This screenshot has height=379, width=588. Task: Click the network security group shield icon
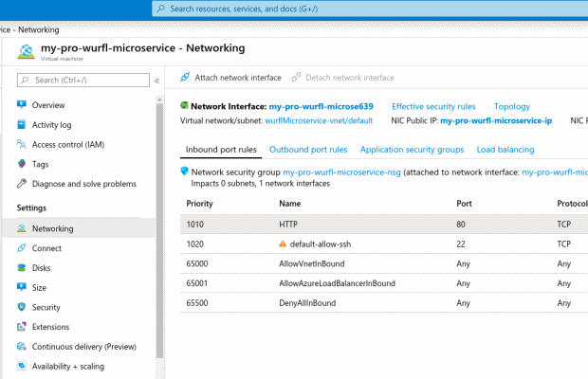click(x=184, y=171)
